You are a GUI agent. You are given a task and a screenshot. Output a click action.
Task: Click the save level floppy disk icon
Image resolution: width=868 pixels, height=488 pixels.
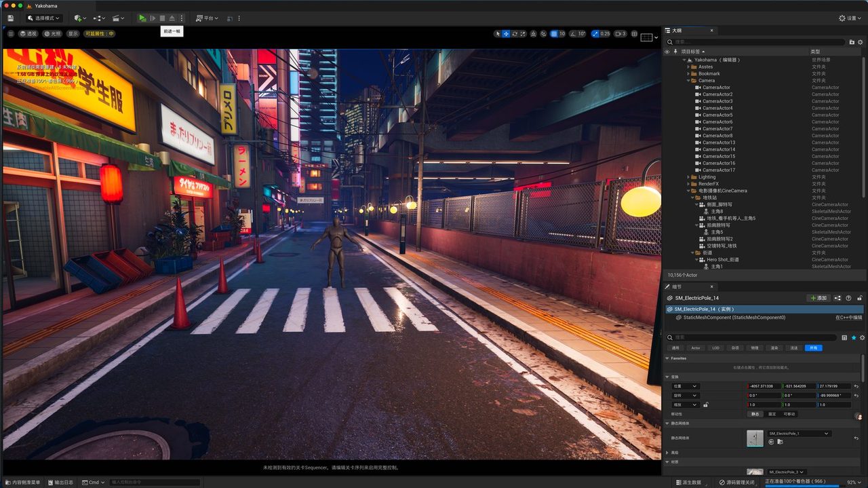click(10, 18)
